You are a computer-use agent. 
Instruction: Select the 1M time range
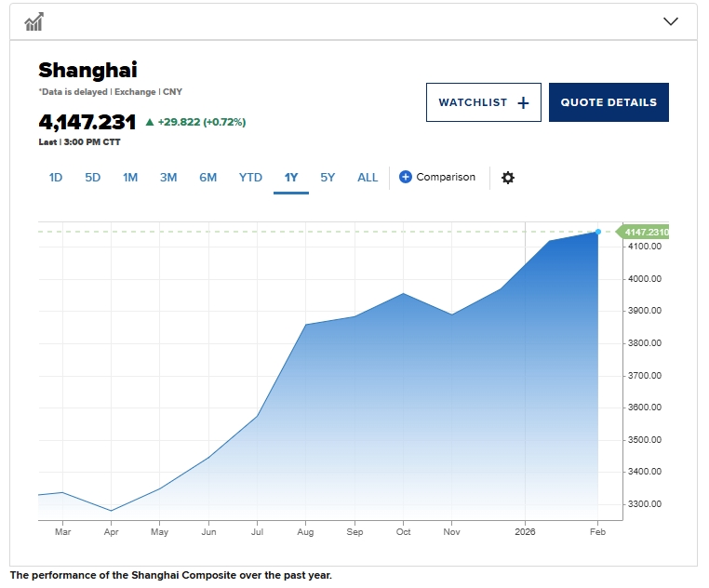click(130, 178)
